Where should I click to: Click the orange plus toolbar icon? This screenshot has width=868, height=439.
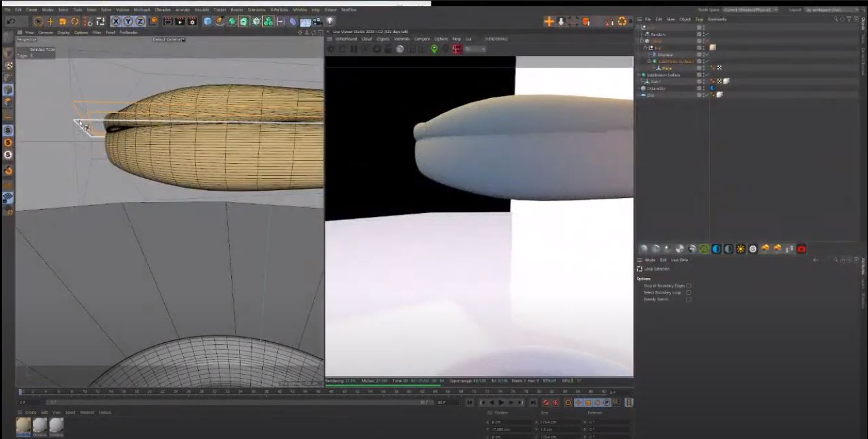(x=549, y=21)
